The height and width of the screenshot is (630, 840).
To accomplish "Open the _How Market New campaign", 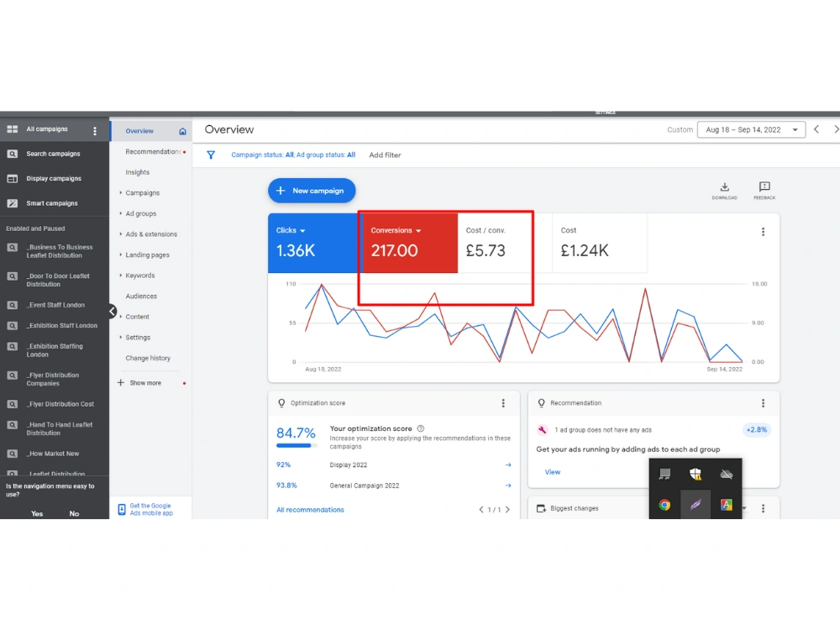I will pyautogui.click(x=54, y=454).
